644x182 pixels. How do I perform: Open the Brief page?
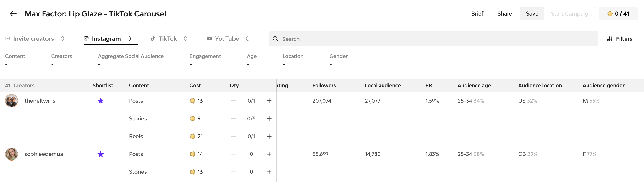477,13
